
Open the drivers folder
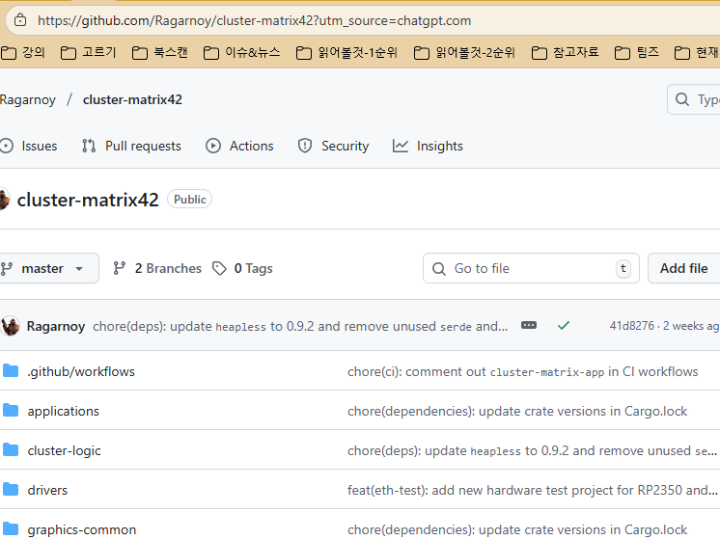click(x=47, y=490)
